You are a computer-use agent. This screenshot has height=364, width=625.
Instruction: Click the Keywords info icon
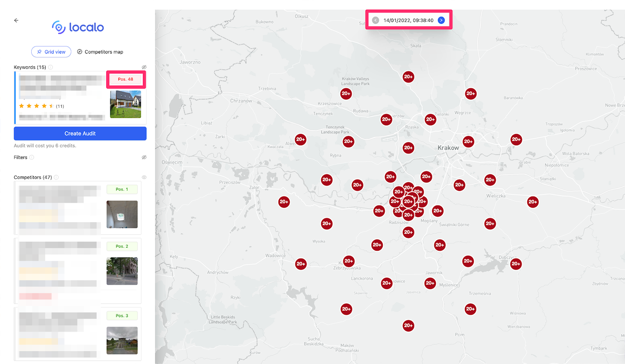coord(50,67)
